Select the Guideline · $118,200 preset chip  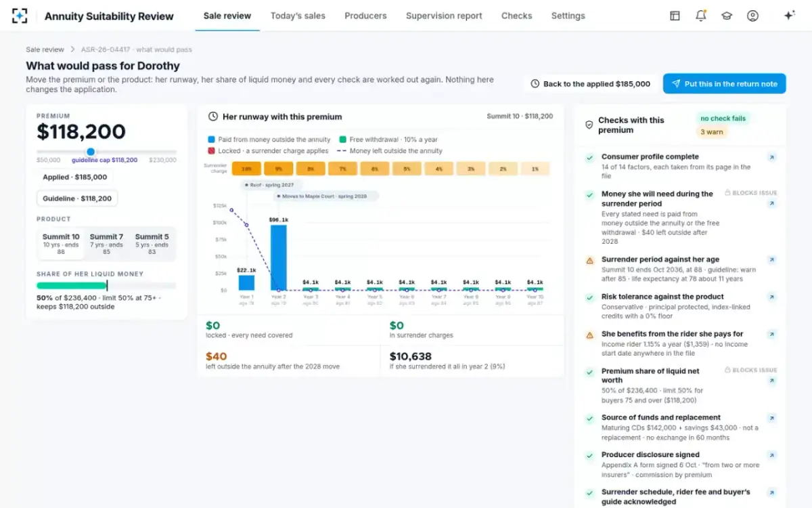(77, 198)
